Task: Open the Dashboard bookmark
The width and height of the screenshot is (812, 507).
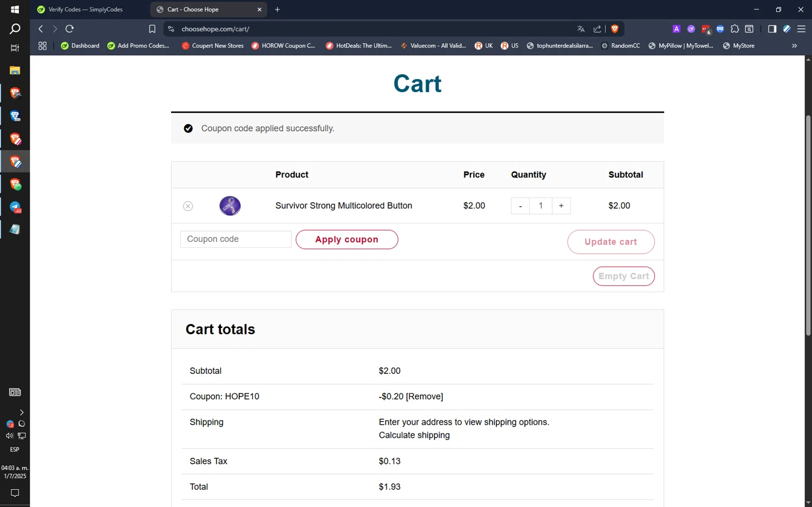Action: (80, 46)
